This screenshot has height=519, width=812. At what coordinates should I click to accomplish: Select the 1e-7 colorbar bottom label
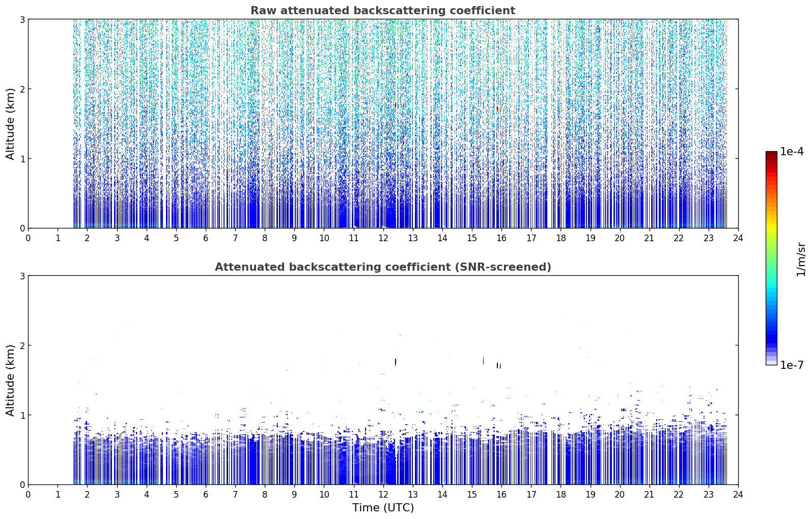792,365
